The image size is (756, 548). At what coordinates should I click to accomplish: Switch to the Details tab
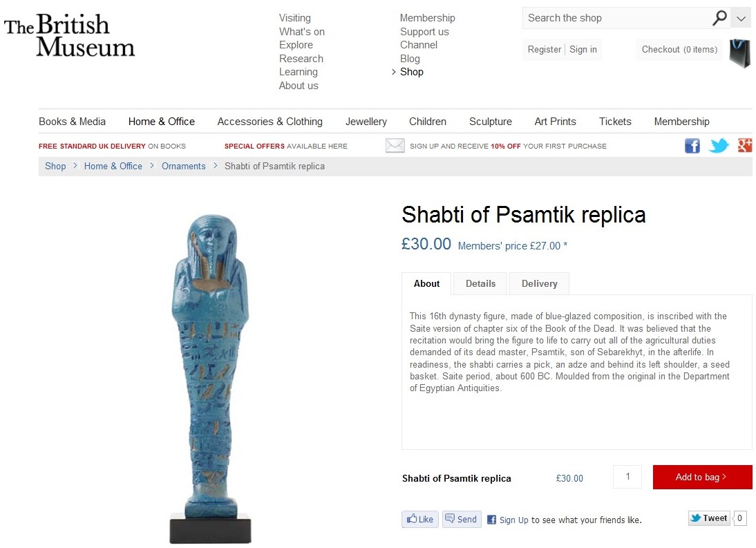480,283
